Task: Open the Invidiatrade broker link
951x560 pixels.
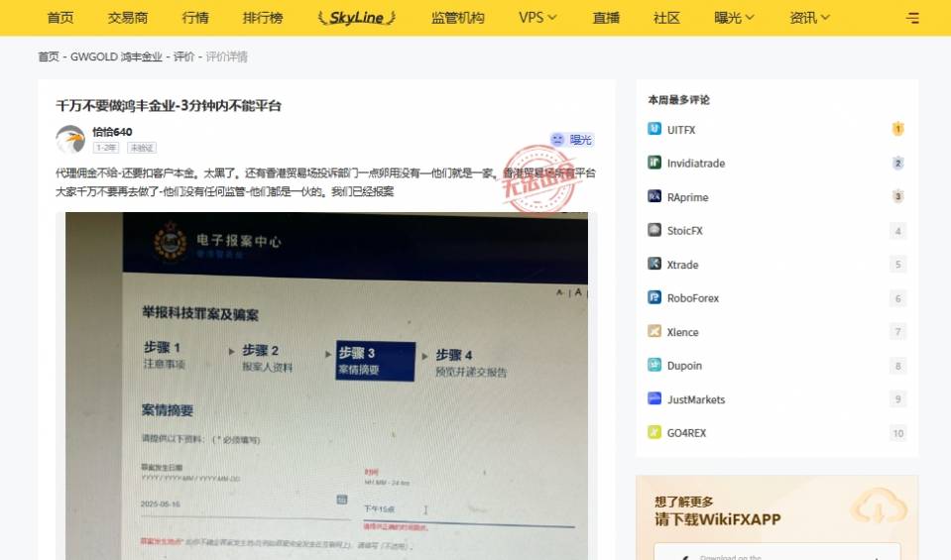Action: [x=696, y=163]
